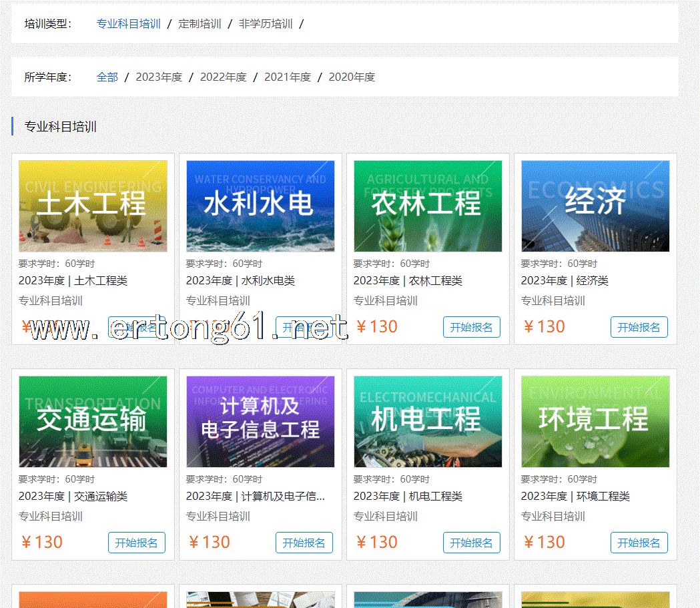The width and height of the screenshot is (700, 608).
Task: Filter courses by 2021年度
Action: (x=288, y=77)
